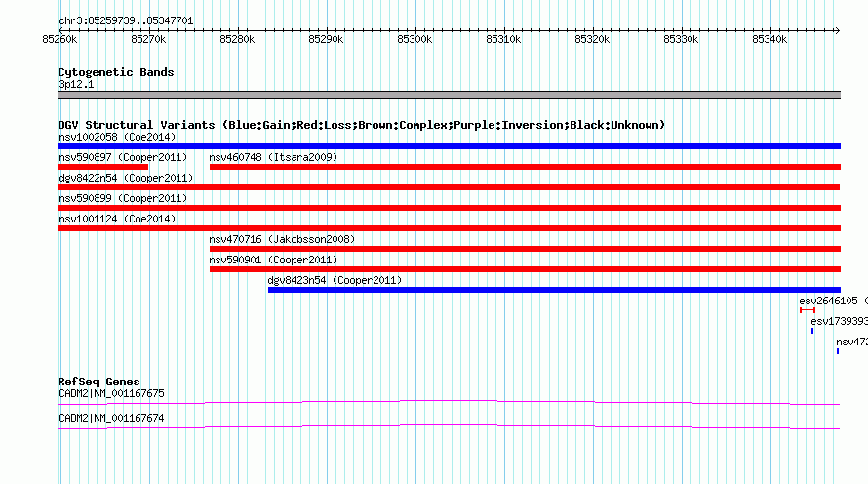Click the Cytogenetic Bands track title
The height and width of the screenshot is (484, 868).
(x=116, y=72)
